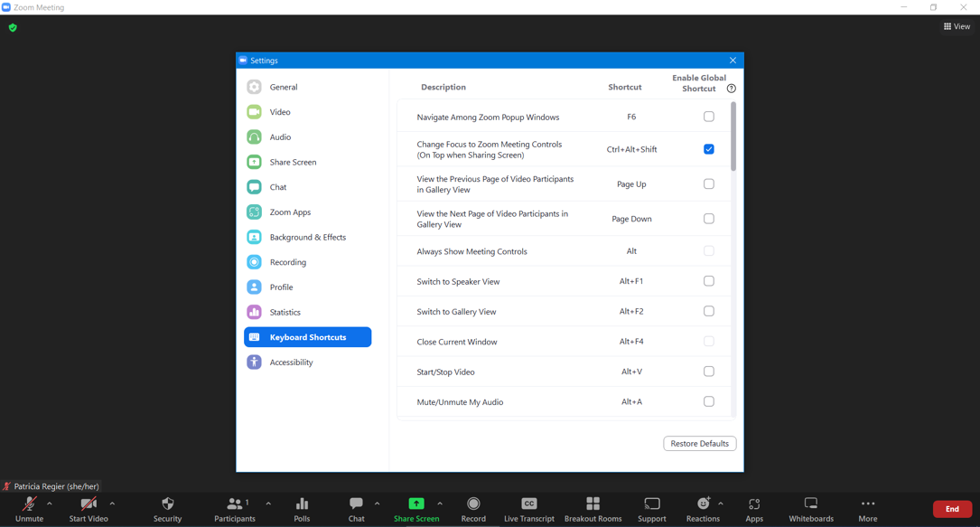This screenshot has width=980, height=527.
Task: Edit the Alt+F2 shortcut field
Action: (x=631, y=311)
